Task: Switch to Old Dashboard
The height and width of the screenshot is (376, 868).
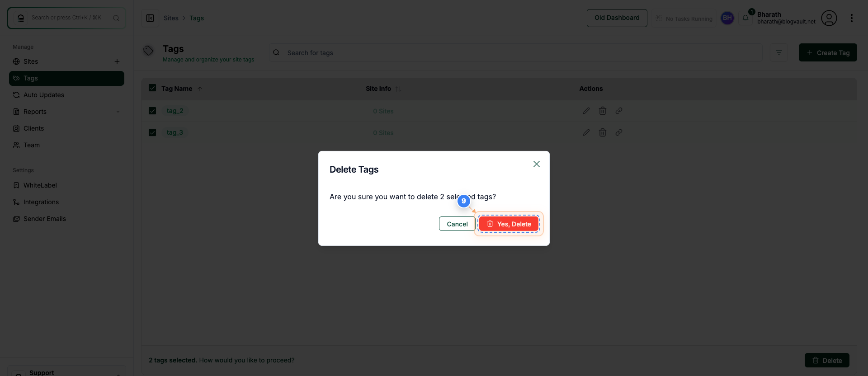Action: click(x=617, y=18)
